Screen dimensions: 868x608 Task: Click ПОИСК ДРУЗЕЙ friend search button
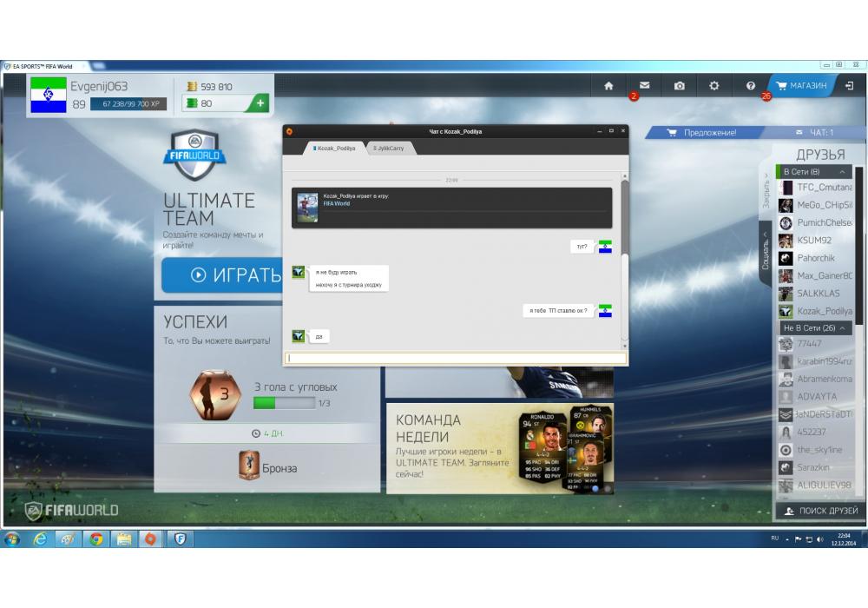tap(820, 511)
